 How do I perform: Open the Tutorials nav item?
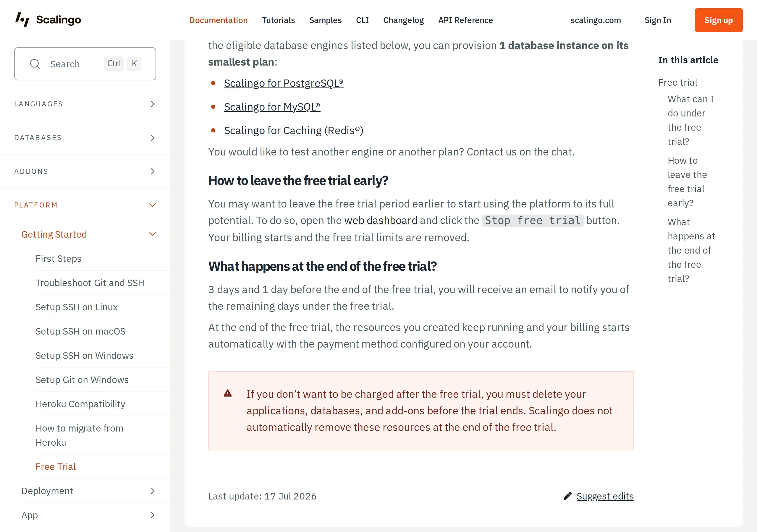(278, 20)
